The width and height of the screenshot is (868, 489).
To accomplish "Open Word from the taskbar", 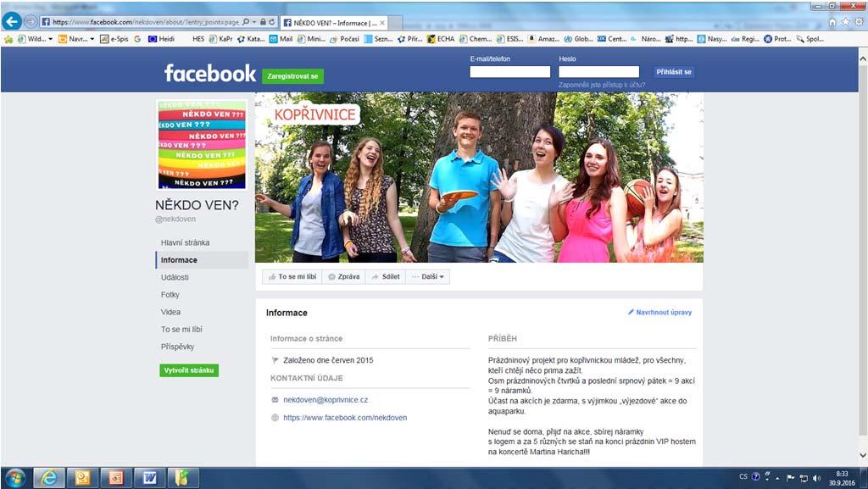I will [149, 477].
